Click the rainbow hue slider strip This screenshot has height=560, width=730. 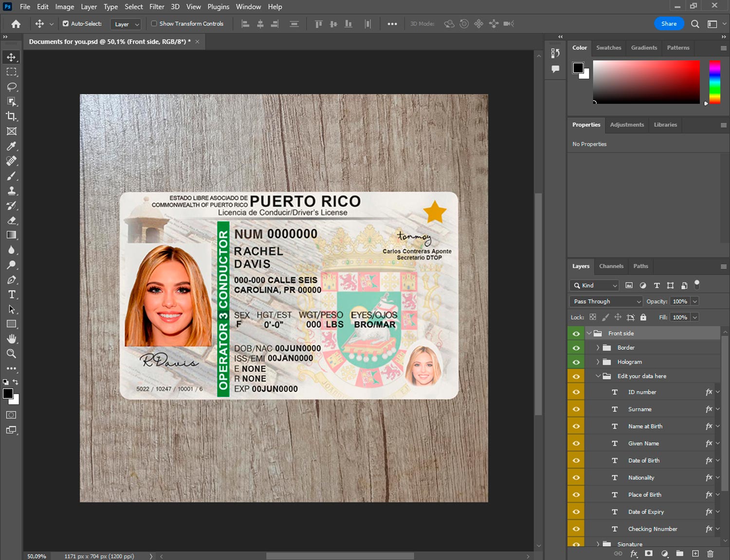coord(714,82)
